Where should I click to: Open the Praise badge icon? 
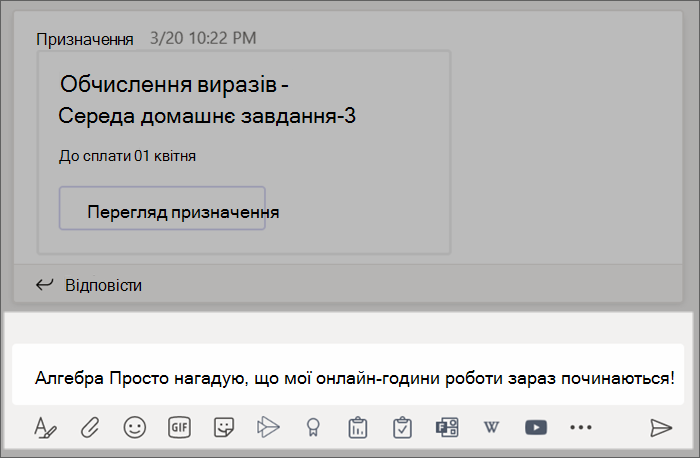point(313,428)
